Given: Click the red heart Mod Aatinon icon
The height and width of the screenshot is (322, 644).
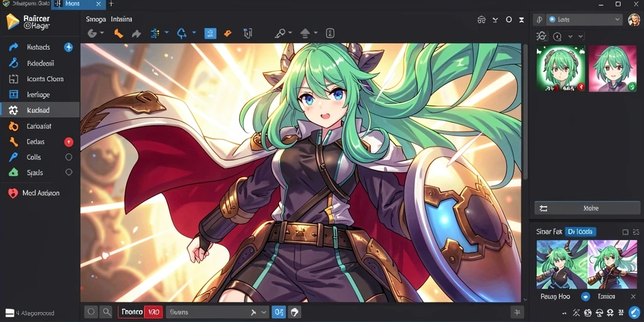Looking at the screenshot, I should [x=13, y=193].
